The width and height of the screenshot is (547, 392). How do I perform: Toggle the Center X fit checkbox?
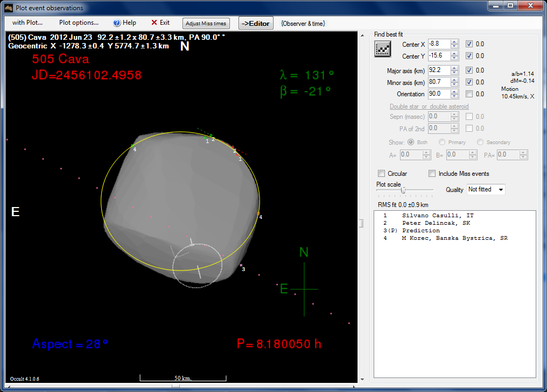point(469,44)
